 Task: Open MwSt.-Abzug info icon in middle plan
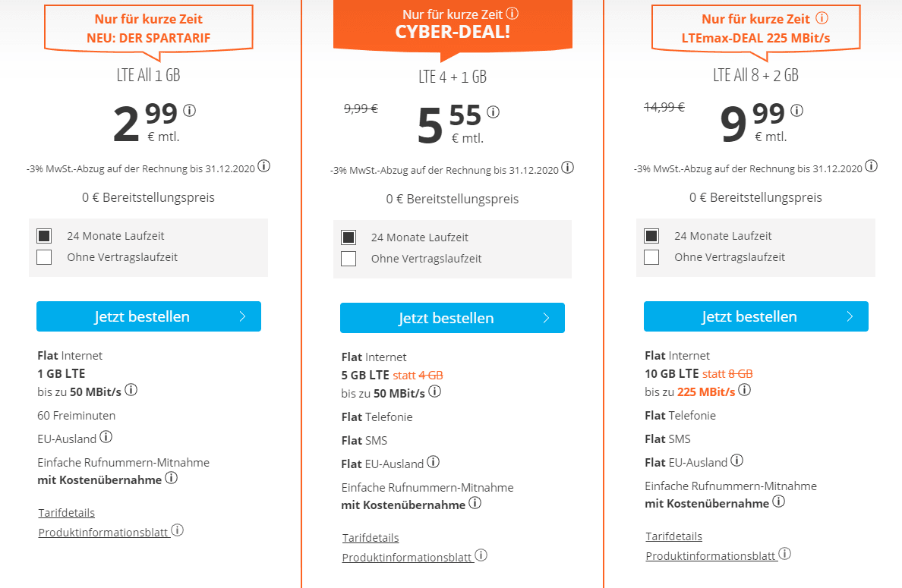[x=568, y=168]
